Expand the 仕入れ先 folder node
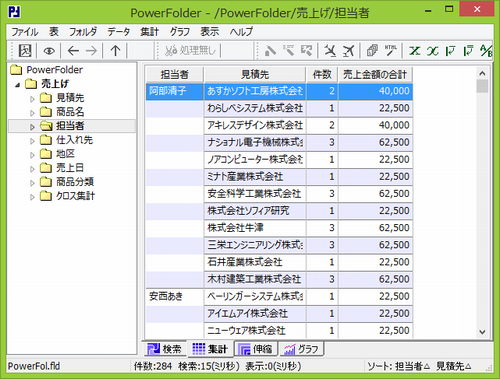 pos(32,141)
